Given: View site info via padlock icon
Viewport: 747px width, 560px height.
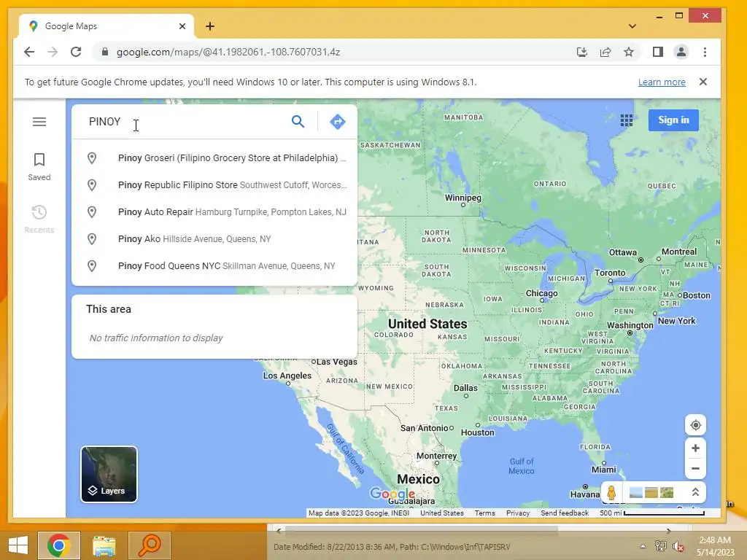Looking at the screenshot, I should [x=105, y=52].
